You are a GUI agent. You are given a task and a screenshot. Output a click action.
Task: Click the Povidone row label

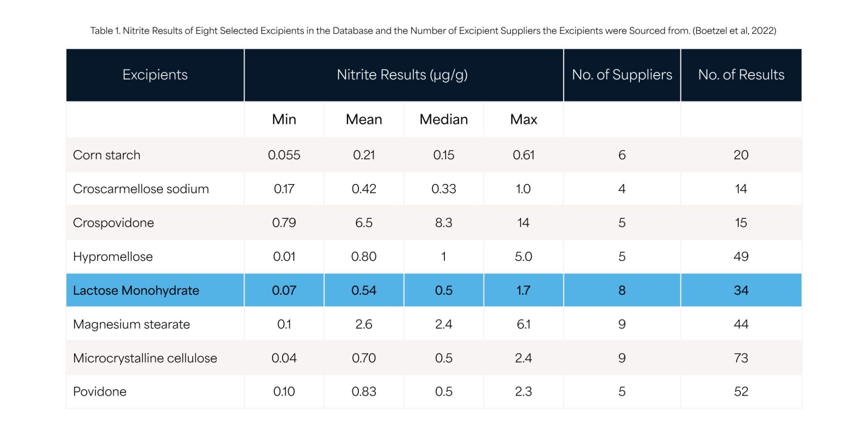[x=100, y=392]
